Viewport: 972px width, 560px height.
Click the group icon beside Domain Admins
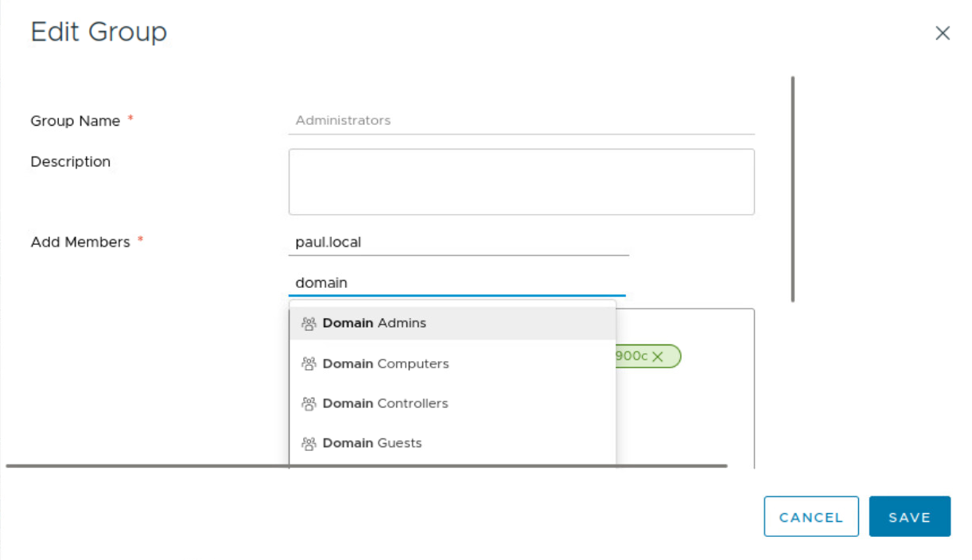(309, 324)
